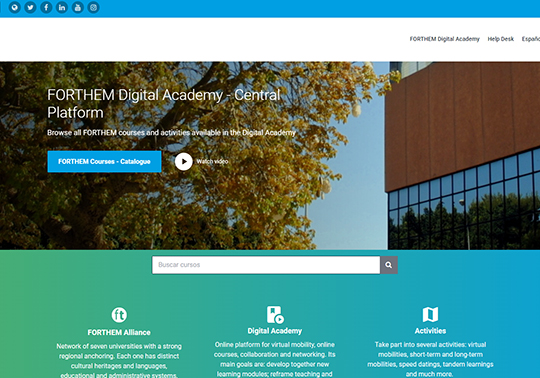Open the Facebook social icon
540x378 pixels.
pos(46,7)
